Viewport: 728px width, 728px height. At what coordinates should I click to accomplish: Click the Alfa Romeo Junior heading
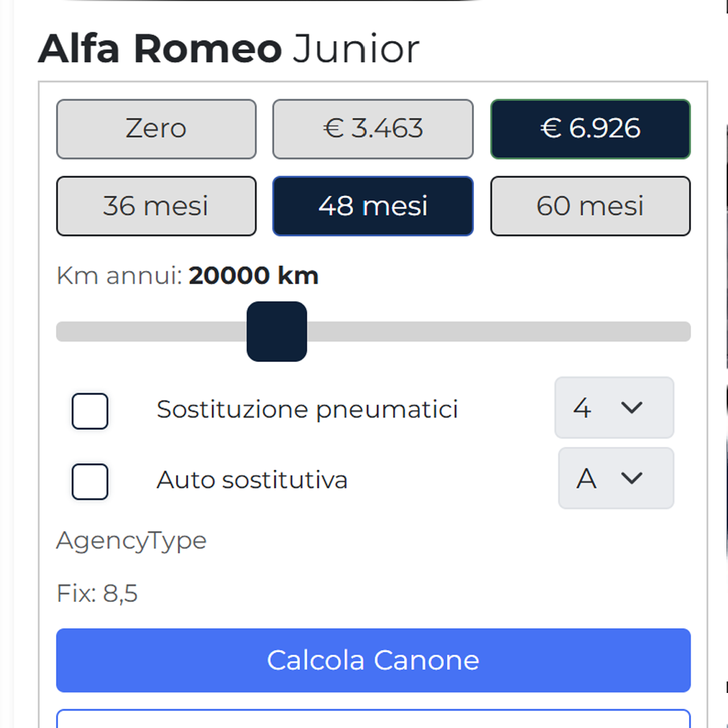[229, 49]
